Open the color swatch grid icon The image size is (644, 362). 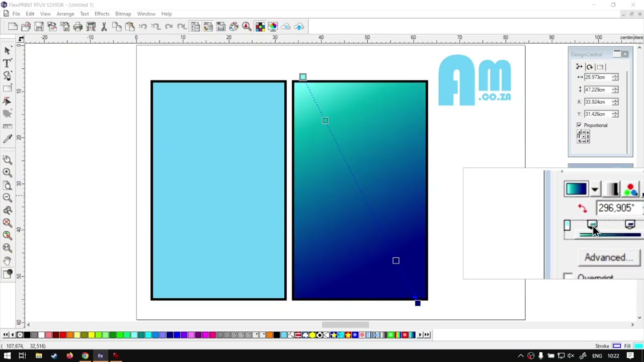(x=260, y=27)
